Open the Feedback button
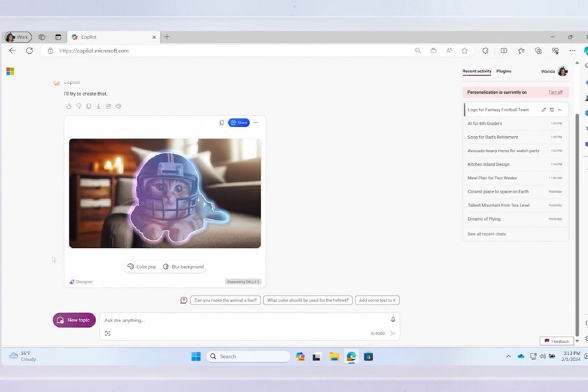This screenshot has height=392, width=588. pos(556,342)
